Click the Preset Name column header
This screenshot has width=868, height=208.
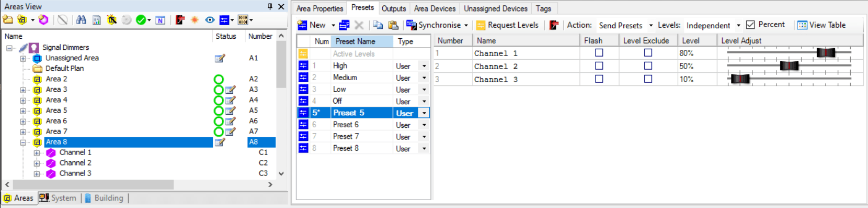point(362,41)
